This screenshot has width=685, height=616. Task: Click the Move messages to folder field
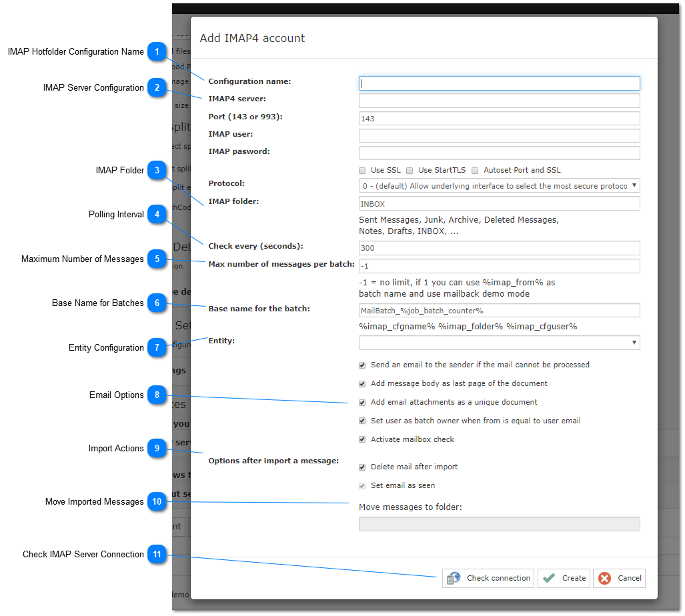click(500, 524)
